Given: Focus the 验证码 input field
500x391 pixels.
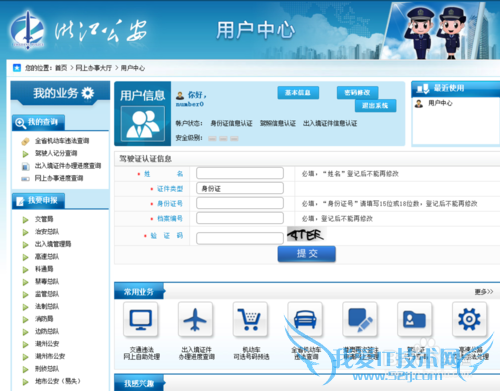Looking at the screenshot, I should pyautogui.click(x=240, y=238).
